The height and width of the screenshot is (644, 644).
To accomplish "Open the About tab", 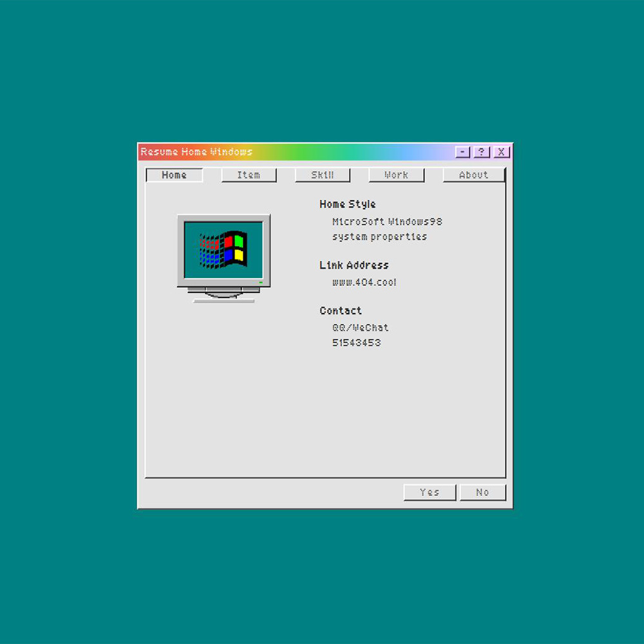I will pyautogui.click(x=473, y=175).
